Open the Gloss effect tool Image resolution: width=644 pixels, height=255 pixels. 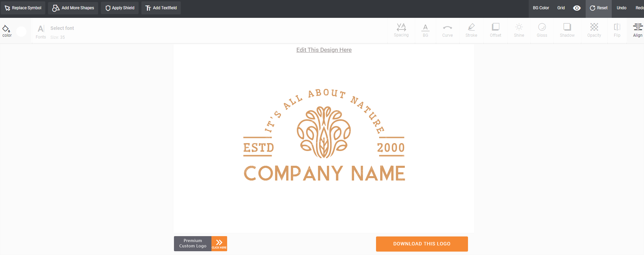(542, 31)
